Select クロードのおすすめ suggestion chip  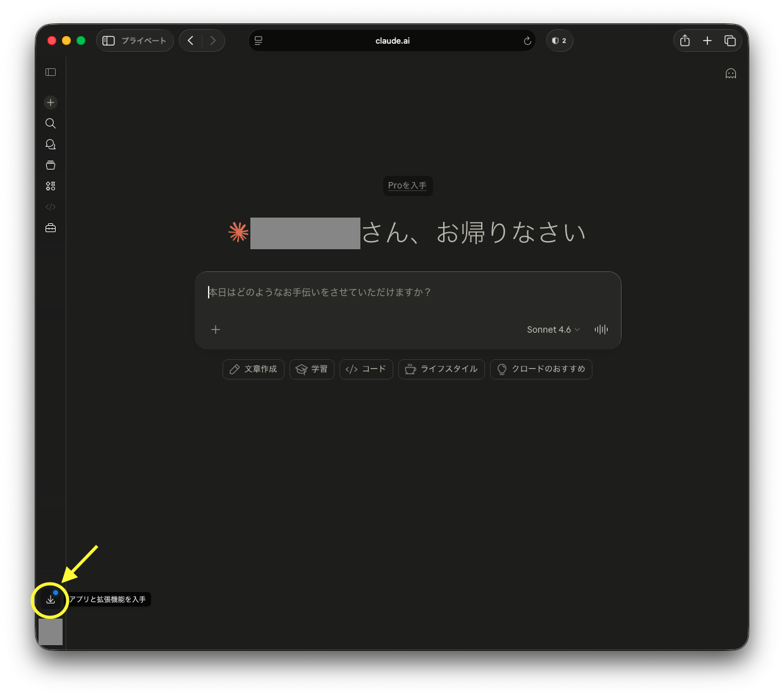coord(541,369)
